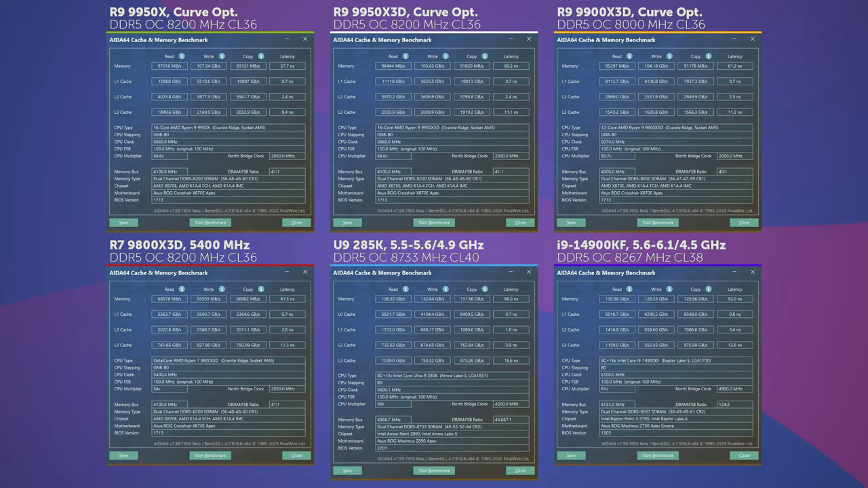The image size is (868, 488).
Task: Click the 9.4 ns L3 latency value
Action: [x=287, y=113]
